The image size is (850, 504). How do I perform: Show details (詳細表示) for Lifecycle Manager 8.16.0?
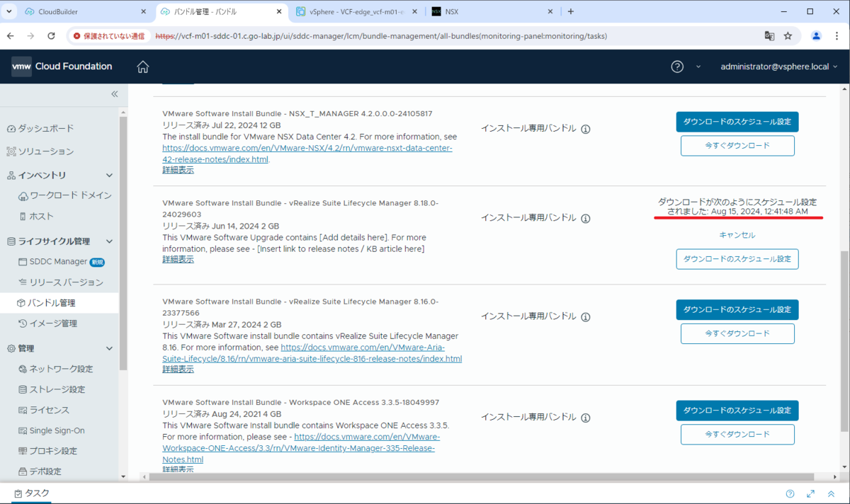(x=178, y=369)
